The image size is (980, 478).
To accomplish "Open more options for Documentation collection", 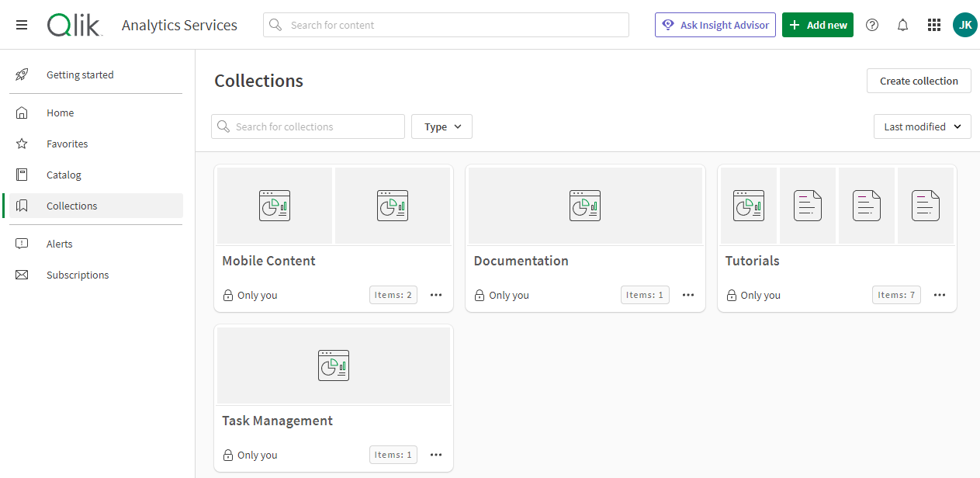I will coord(688,295).
